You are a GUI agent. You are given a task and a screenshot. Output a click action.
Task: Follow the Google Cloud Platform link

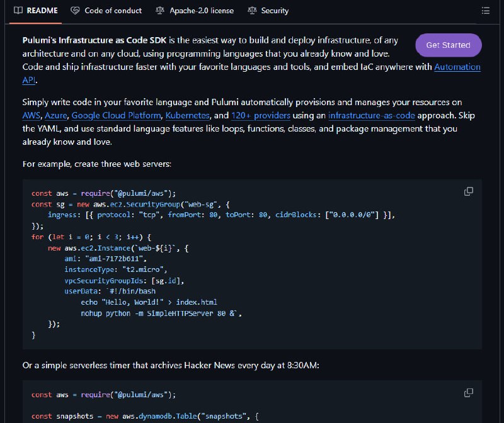116,115
